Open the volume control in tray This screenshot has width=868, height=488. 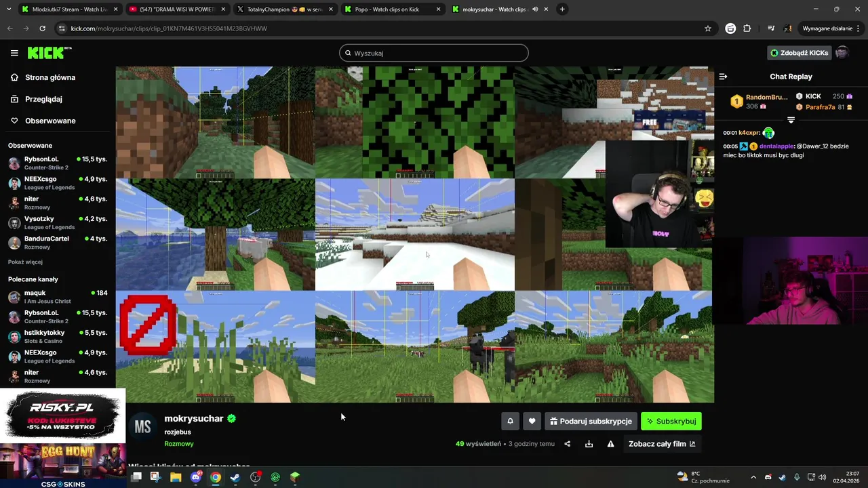(823, 477)
